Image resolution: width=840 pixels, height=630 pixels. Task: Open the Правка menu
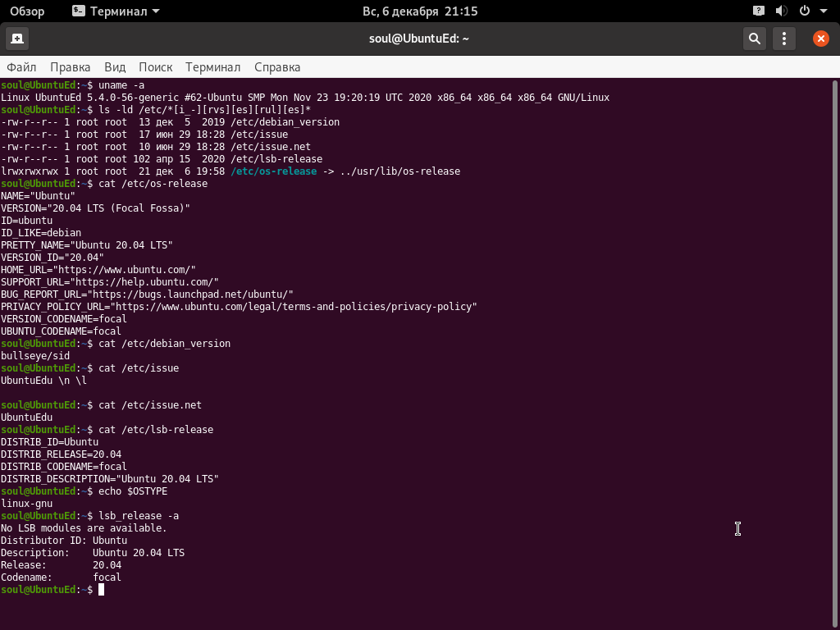(x=71, y=67)
